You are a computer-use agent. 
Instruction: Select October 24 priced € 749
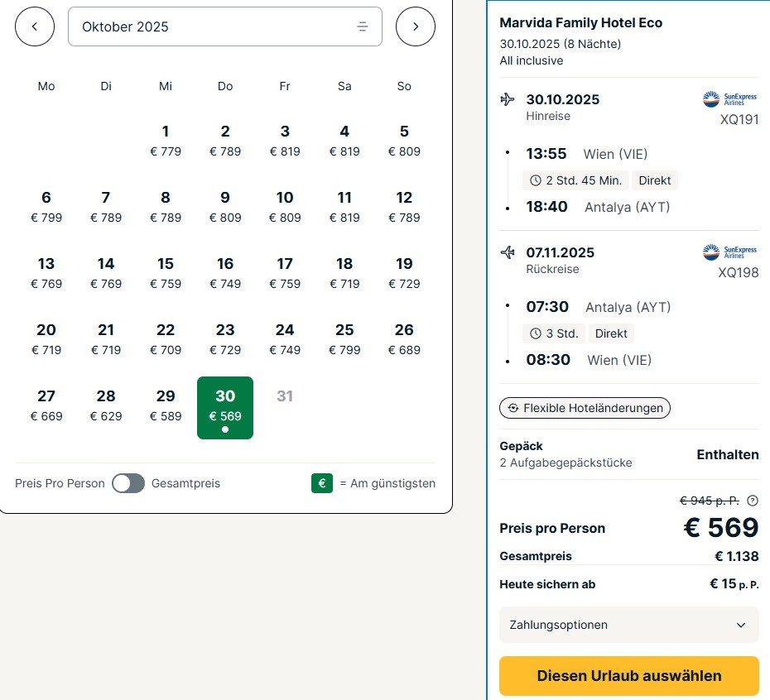(x=285, y=340)
